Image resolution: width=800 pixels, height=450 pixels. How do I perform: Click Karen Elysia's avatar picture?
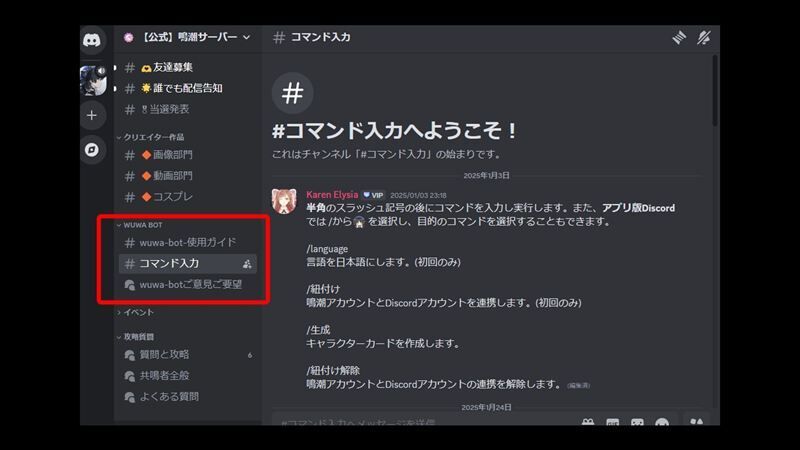pos(284,201)
